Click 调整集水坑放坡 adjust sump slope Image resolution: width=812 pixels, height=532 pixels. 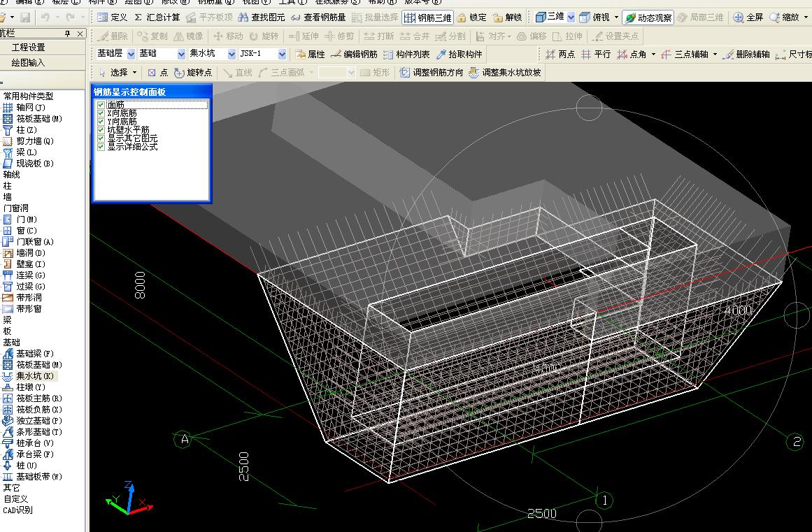505,73
